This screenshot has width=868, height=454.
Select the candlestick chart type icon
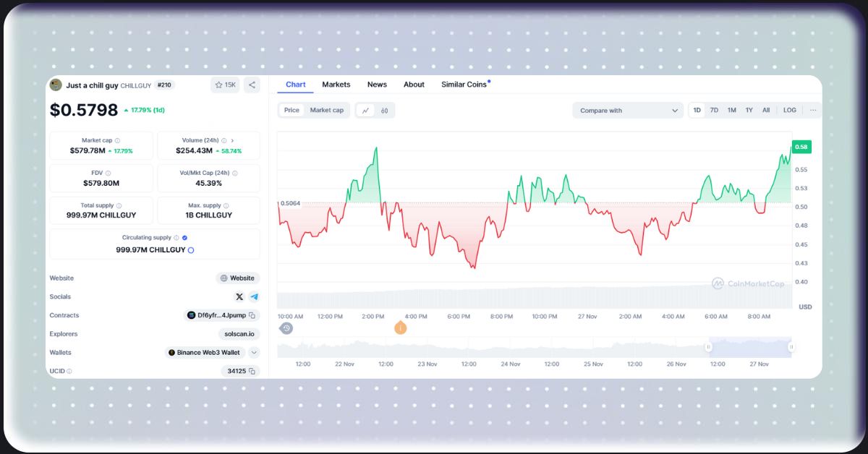[384, 110]
